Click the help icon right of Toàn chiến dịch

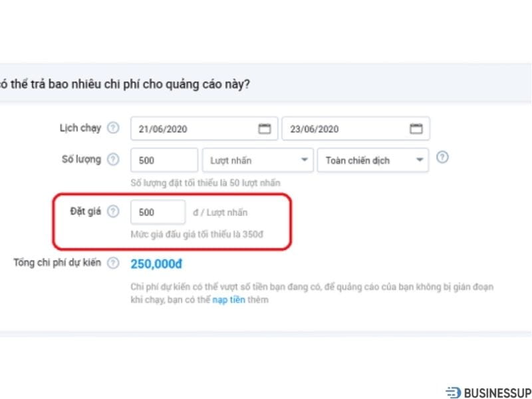click(442, 157)
